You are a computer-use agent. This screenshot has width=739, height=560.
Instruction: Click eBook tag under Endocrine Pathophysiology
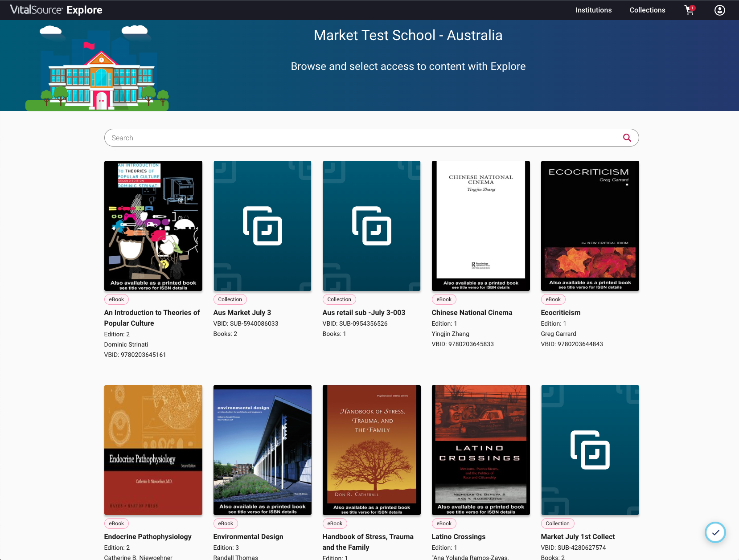tap(116, 523)
